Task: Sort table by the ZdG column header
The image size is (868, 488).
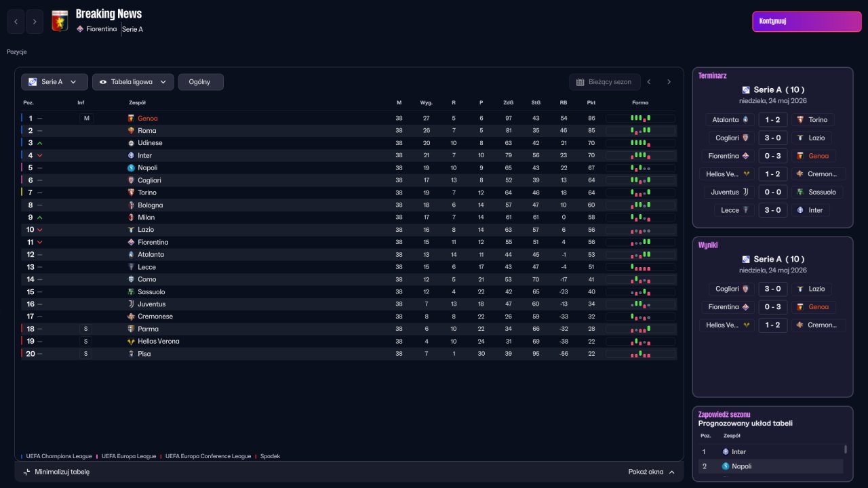Action: coord(509,103)
